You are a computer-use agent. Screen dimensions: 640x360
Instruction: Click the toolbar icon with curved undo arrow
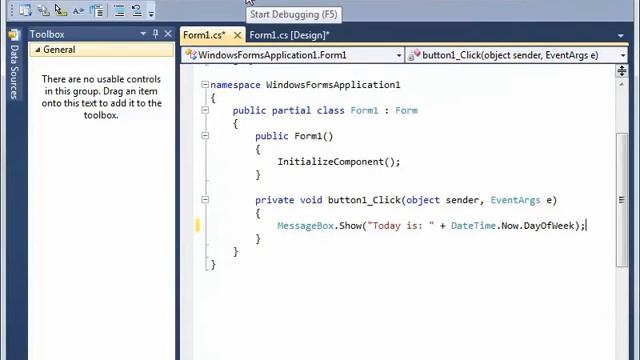137,10
